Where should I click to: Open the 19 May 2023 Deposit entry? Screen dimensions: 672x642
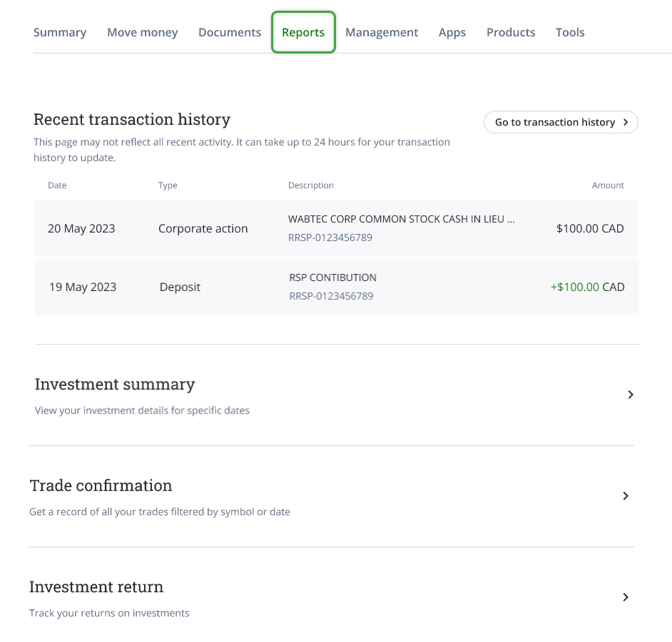coord(335,287)
